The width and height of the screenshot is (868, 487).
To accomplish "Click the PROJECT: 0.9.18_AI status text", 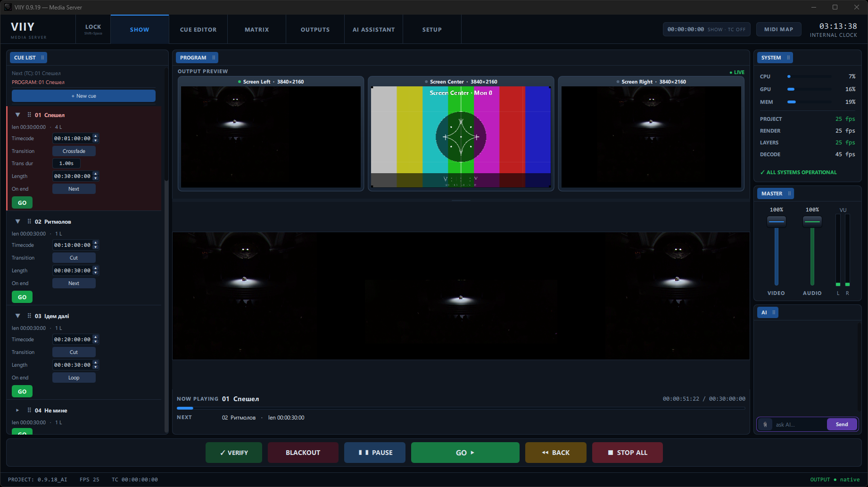I will 38,479.
